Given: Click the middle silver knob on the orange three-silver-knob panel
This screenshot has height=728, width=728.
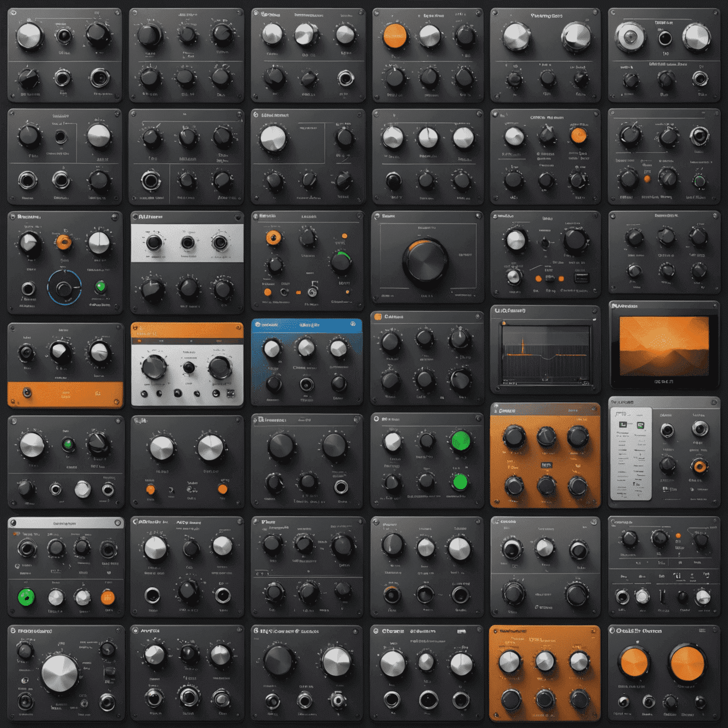Looking at the screenshot, I should [544, 660].
